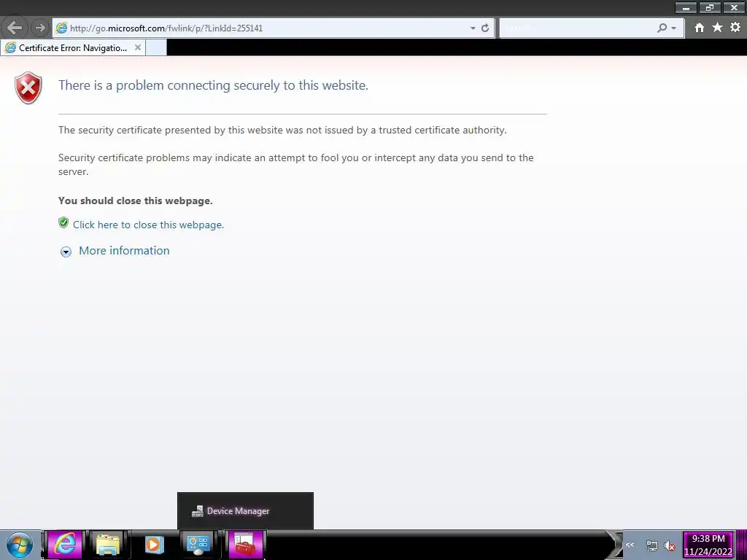The width and height of the screenshot is (747, 560).
Task: Minimize the browser window
Action: [686, 7]
